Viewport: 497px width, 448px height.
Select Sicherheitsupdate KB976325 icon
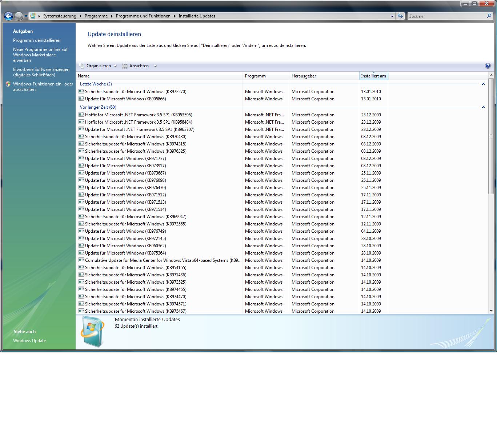81,151
